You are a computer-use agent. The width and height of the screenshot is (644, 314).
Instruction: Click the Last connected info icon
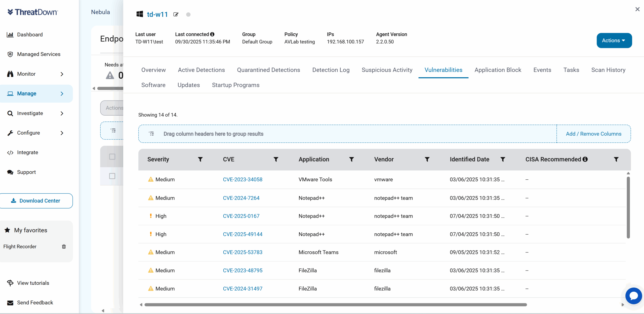pos(212,34)
